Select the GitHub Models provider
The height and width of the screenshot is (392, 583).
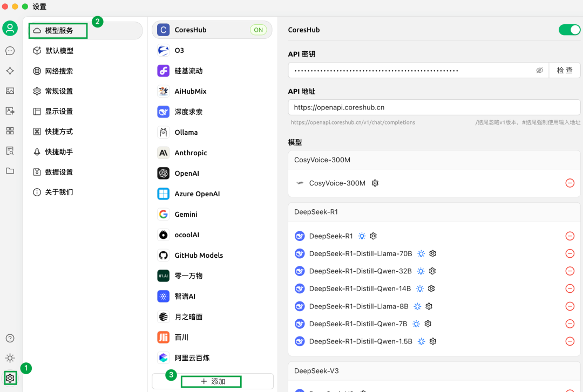click(x=212, y=255)
